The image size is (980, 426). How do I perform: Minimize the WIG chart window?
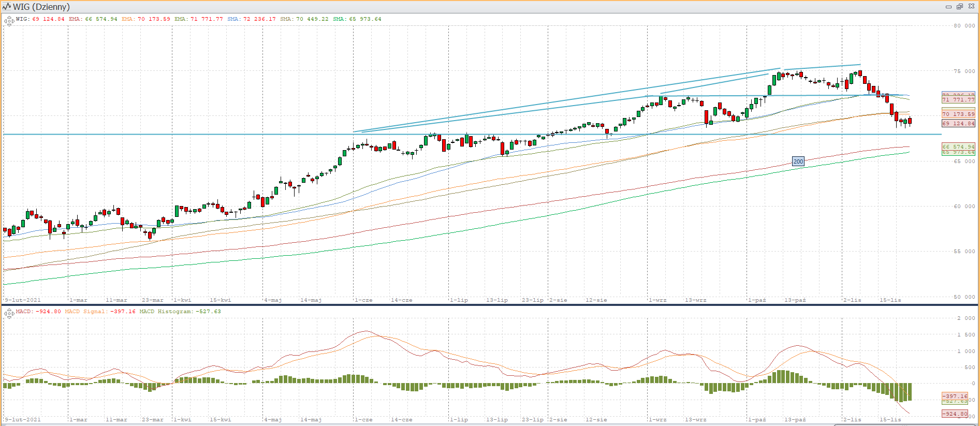coord(948,7)
